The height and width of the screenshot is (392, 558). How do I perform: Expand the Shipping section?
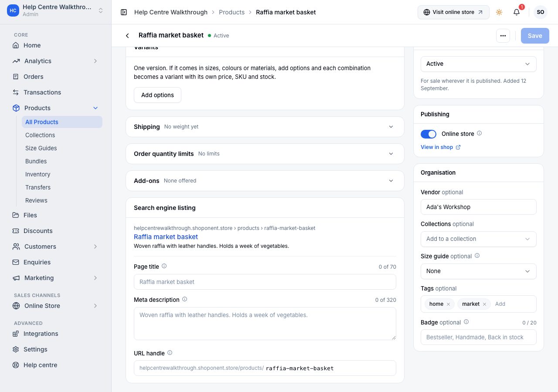pos(265,127)
